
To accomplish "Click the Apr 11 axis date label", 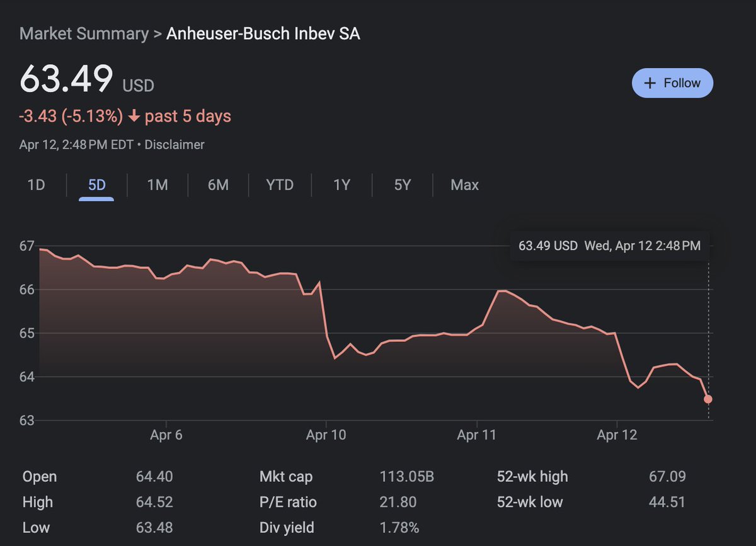I will [477, 435].
